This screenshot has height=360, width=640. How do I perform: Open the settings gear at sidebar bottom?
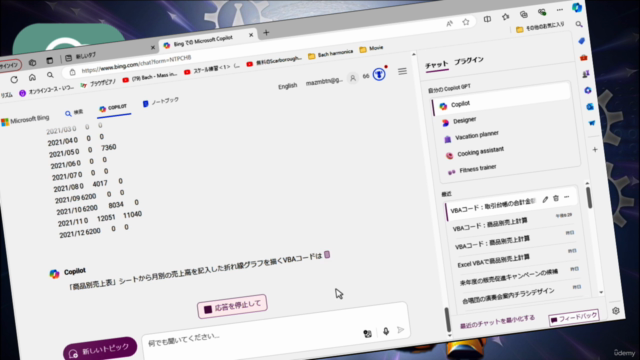(x=616, y=311)
